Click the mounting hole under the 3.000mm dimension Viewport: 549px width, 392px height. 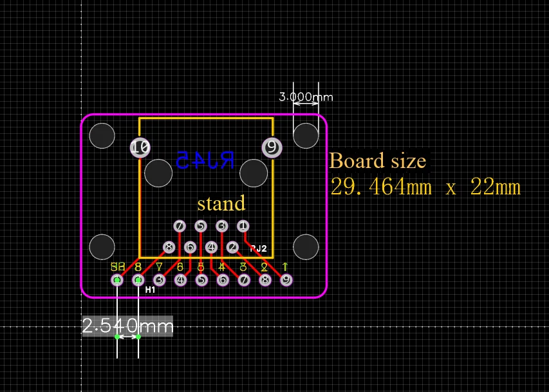(306, 136)
